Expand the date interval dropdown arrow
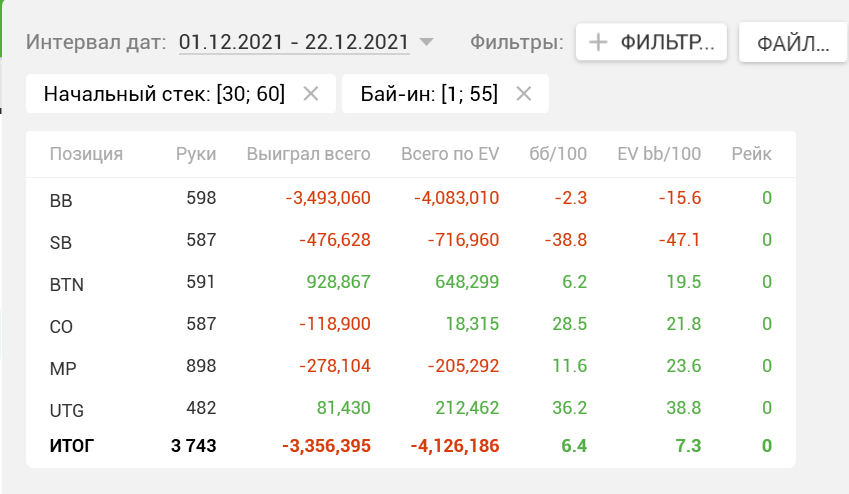Screen dimensions: 849x494 pyautogui.click(x=426, y=42)
